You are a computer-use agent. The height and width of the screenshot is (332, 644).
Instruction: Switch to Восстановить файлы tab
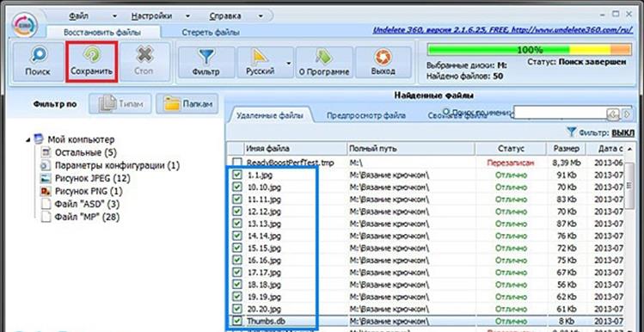(102, 32)
